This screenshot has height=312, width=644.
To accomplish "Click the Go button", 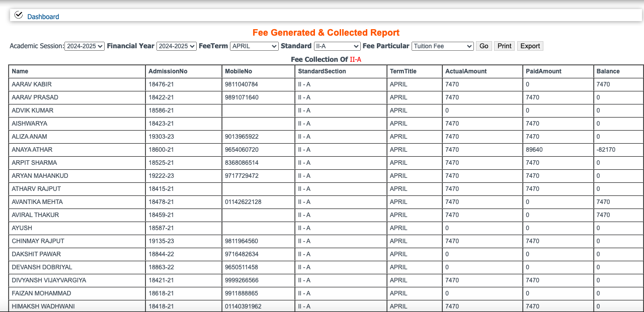I will tap(484, 46).
